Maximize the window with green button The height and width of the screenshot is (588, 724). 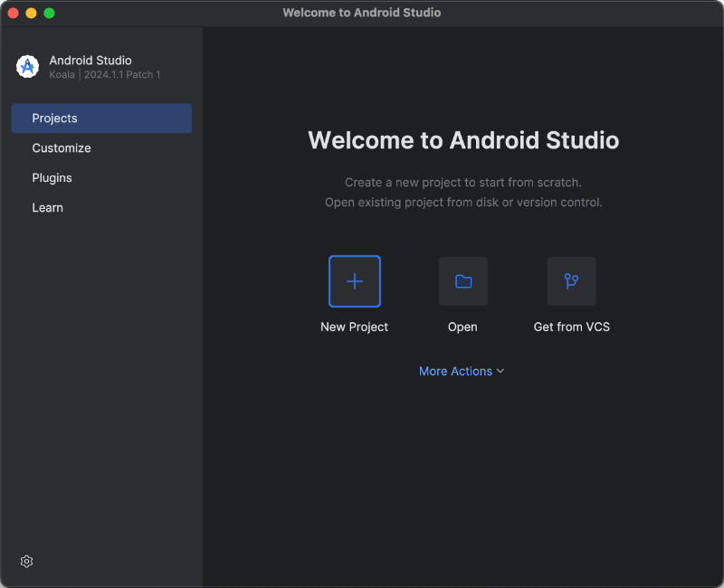pyautogui.click(x=50, y=13)
